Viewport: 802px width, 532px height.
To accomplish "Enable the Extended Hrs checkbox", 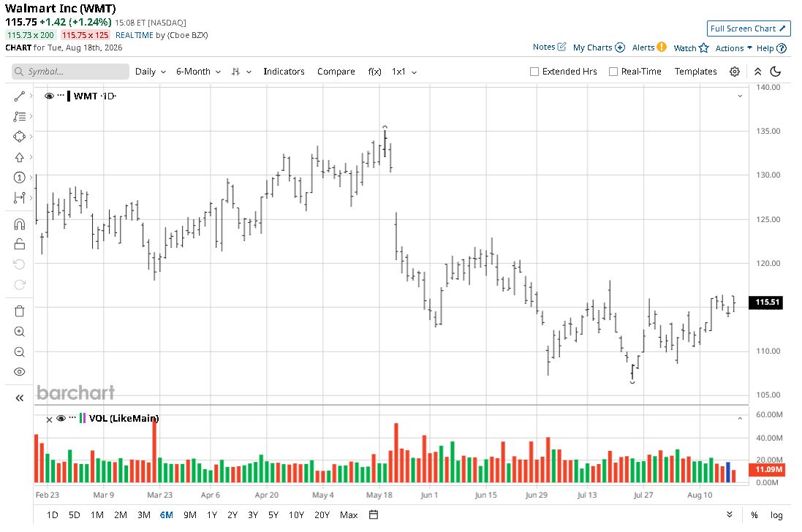I will point(534,72).
